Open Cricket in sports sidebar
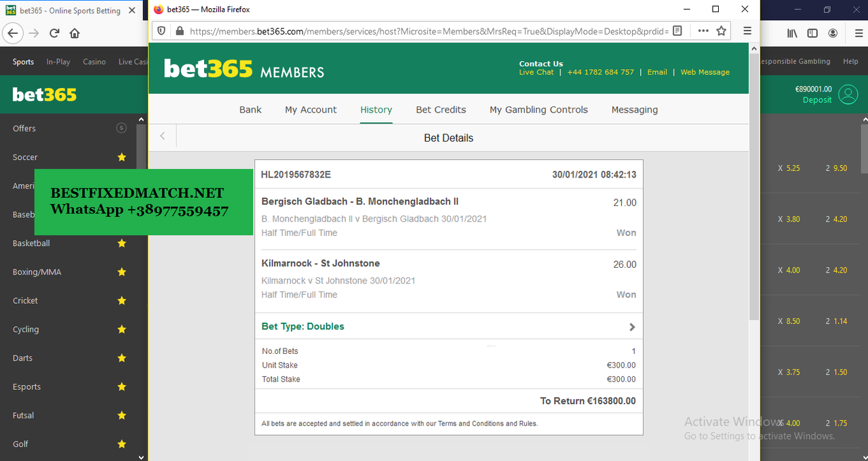868x461 pixels. pyautogui.click(x=25, y=300)
